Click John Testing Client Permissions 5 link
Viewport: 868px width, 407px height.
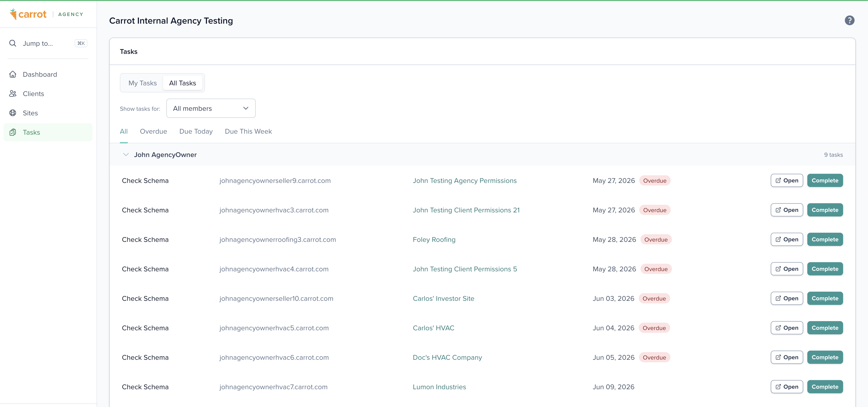click(x=465, y=269)
